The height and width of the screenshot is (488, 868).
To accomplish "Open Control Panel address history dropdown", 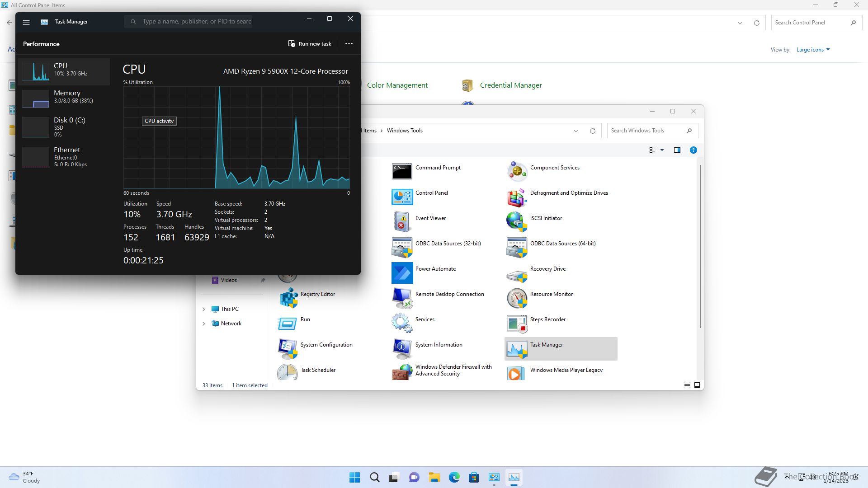I will [x=740, y=23].
